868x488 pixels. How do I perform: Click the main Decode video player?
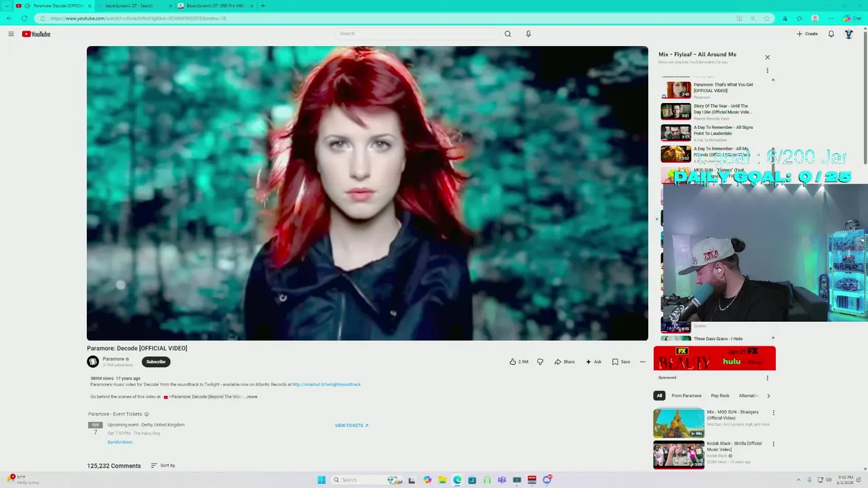[x=367, y=193]
